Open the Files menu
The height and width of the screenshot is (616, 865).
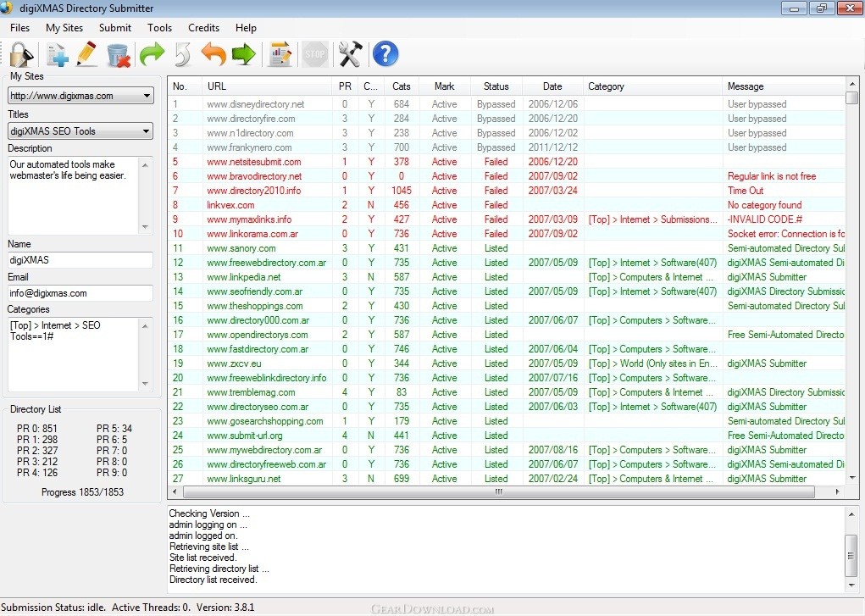(x=19, y=28)
